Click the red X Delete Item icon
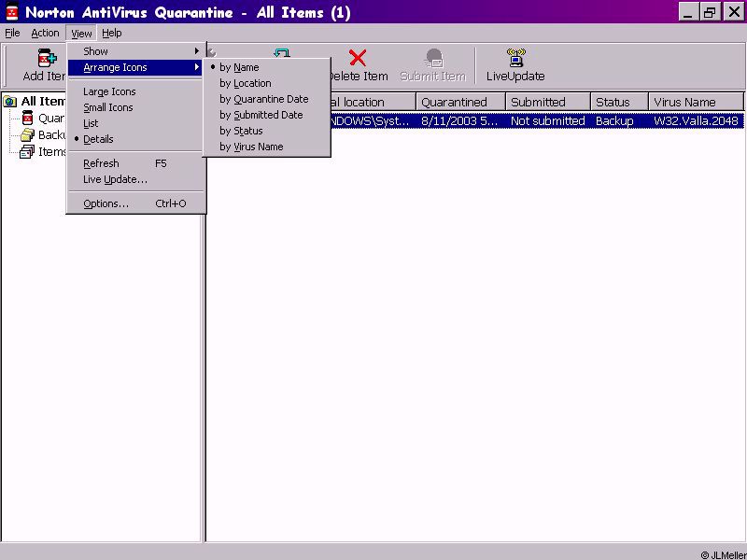Viewport: 747px width, 560px height. 357,59
